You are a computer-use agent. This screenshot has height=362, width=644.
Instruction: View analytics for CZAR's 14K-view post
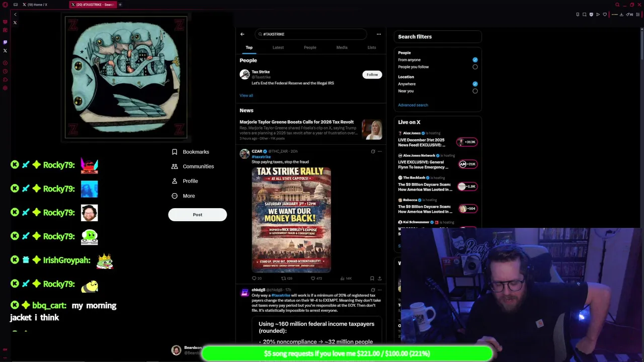[346, 279]
